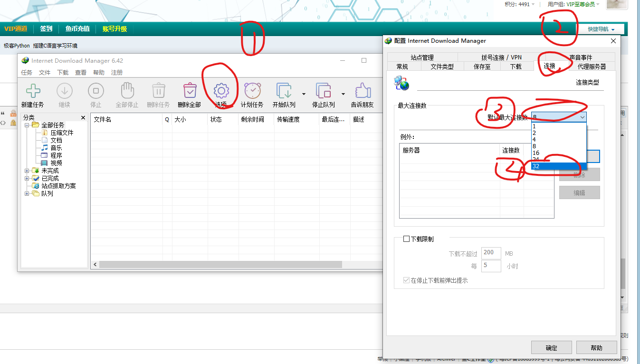640x364 pixels.
Task: Switch to the 站点管理 tab
Action: point(422,57)
